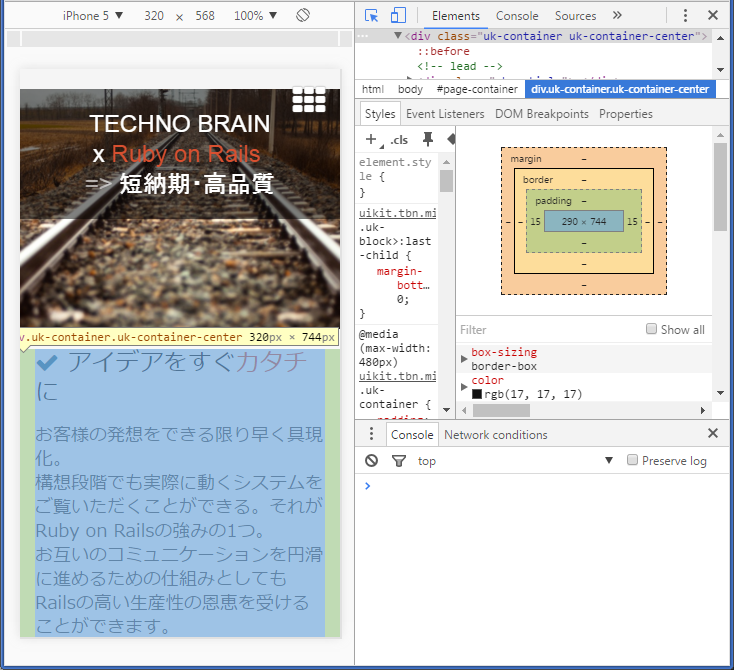This screenshot has width=734, height=670.
Task: Open the DevTools three-dot settings menu
Action: point(685,15)
